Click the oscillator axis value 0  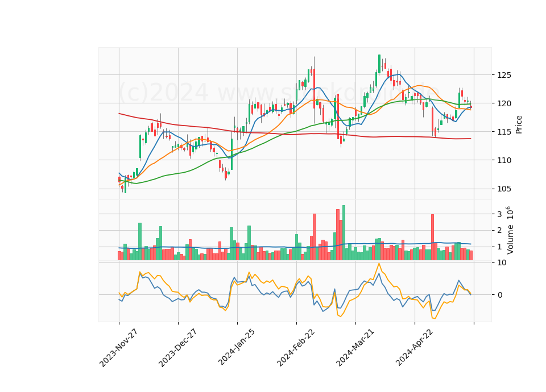[x=500, y=295]
